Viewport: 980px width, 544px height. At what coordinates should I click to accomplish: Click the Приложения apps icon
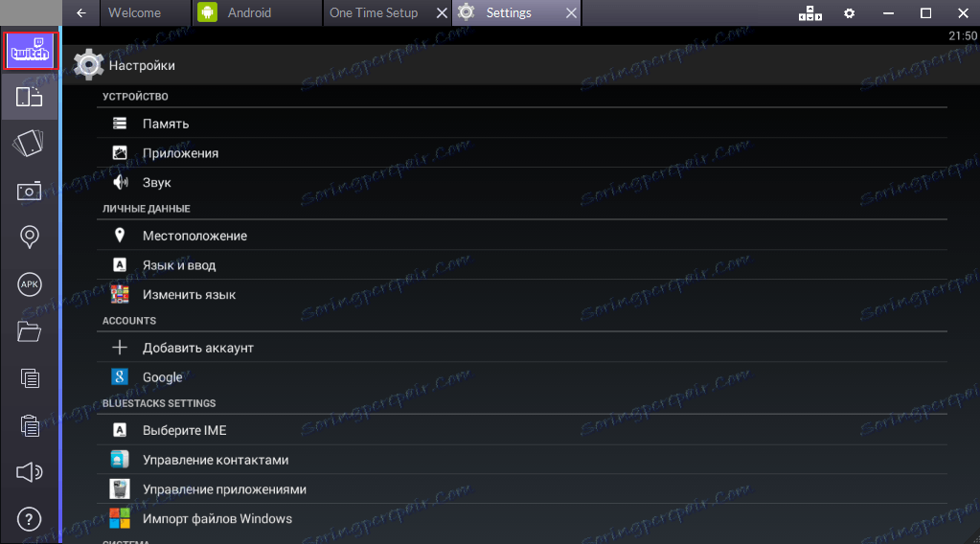pos(120,152)
